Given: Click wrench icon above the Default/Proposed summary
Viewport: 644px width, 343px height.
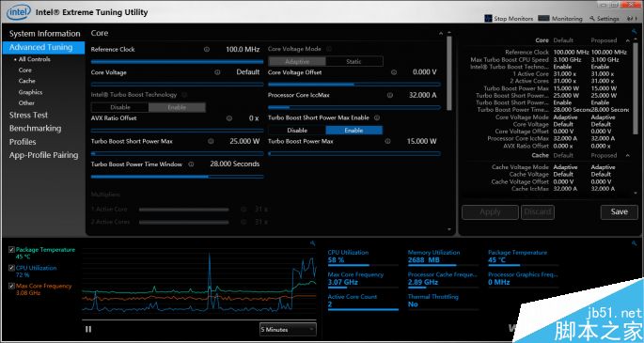Looking at the screenshot, I should 634,32.
